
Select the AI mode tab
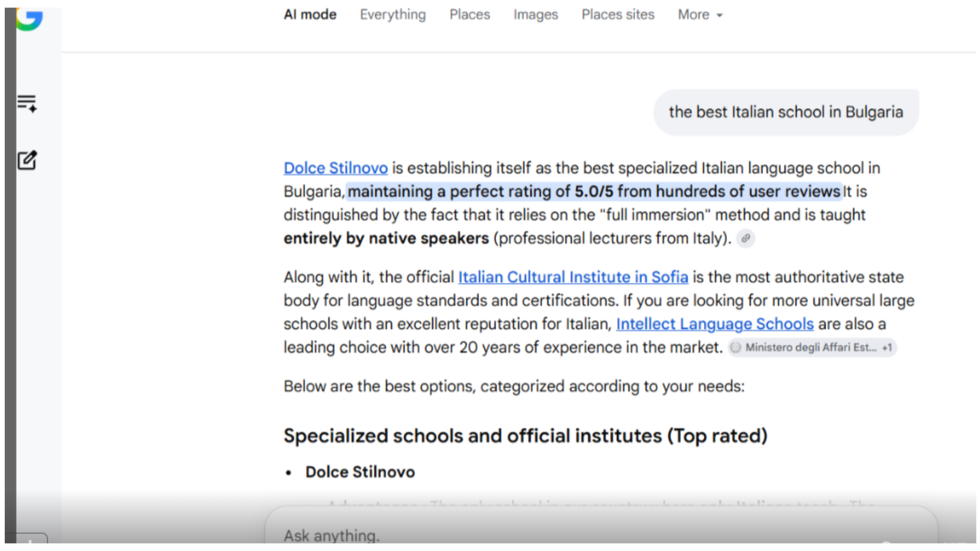[x=310, y=15]
